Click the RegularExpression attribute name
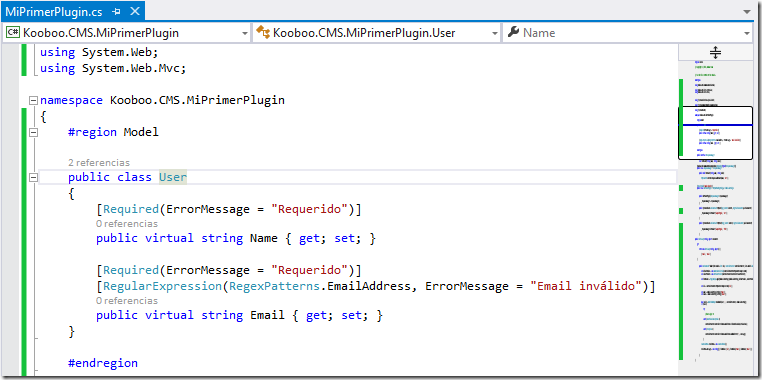 pyautogui.click(x=163, y=286)
